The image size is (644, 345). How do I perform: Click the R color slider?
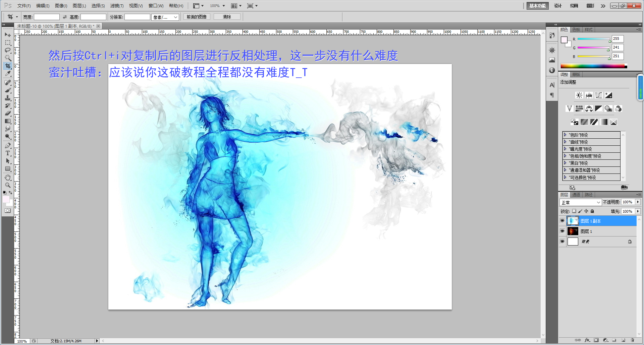[x=594, y=39]
